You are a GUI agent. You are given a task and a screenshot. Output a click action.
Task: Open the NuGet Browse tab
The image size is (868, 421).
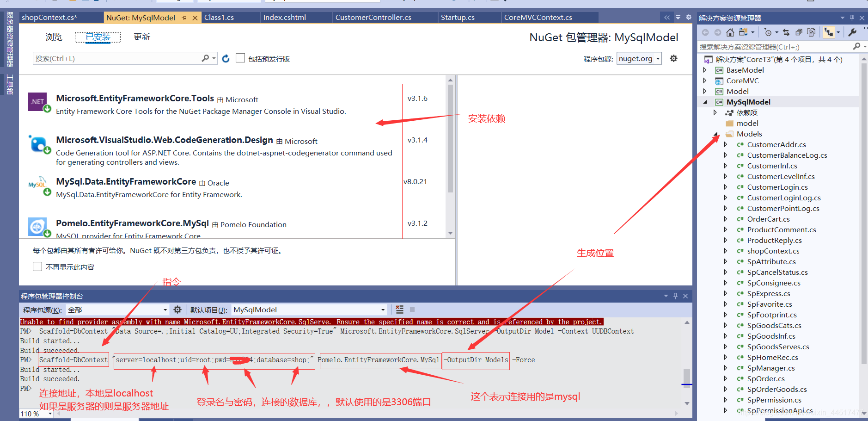[x=54, y=37]
